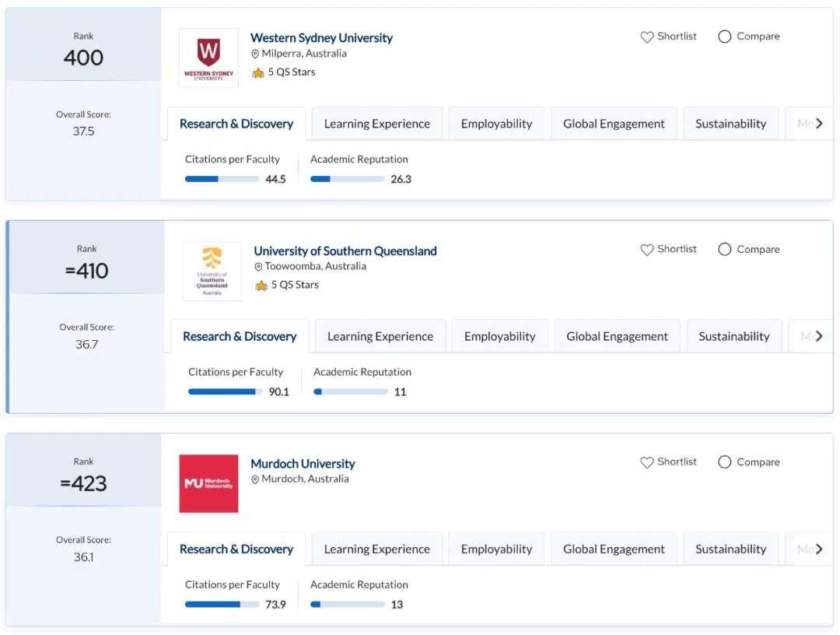Click overall score value 36.1
This screenshot has height=635, width=840.
click(x=83, y=556)
